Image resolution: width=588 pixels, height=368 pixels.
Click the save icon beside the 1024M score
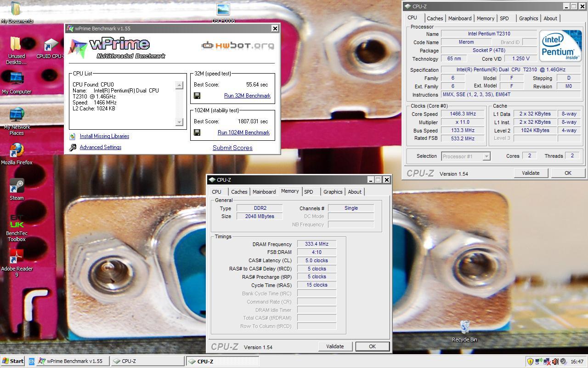[x=197, y=132]
